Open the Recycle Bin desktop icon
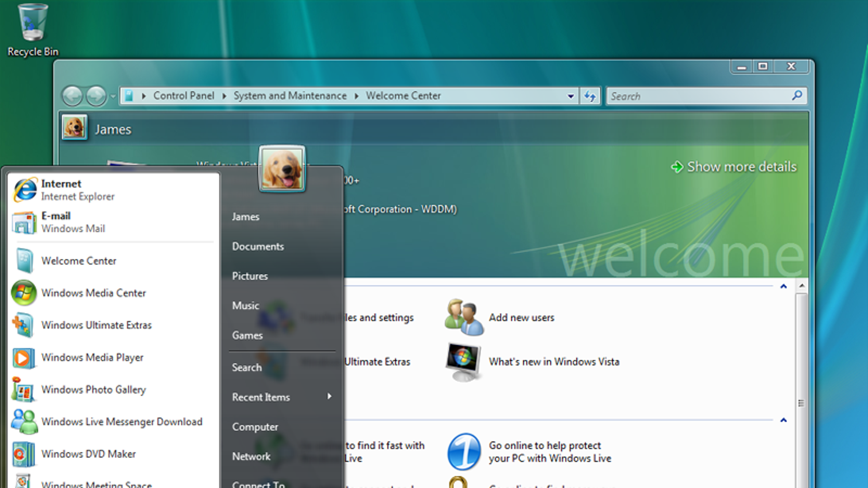The width and height of the screenshot is (868, 488). click(x=33, y=30)
